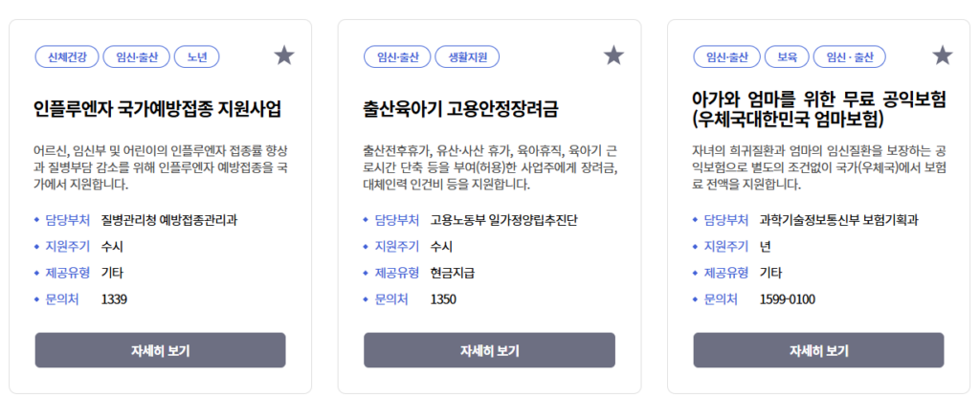Click the last tag on 엄마보험 card
This screenshot has width=980, height=398.
pos(850,57)
